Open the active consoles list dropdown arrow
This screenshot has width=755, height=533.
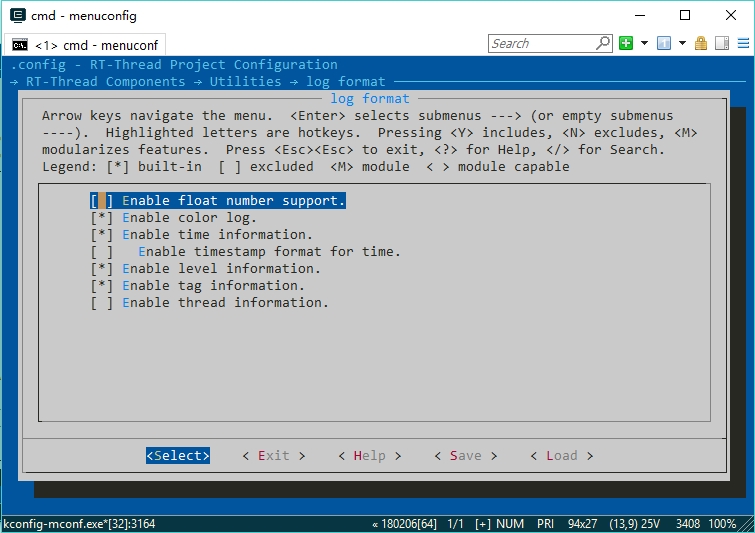pos(682,43)
